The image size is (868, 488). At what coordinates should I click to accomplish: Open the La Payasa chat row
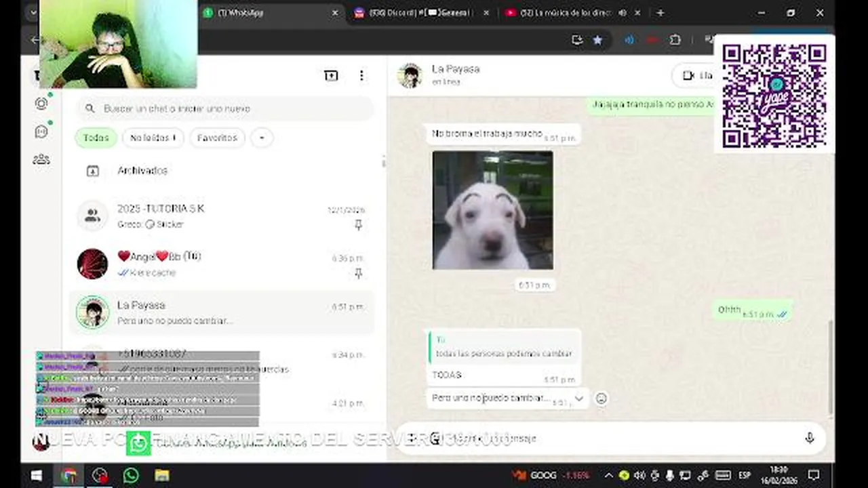pyautogui.click(x=222, y=312)
